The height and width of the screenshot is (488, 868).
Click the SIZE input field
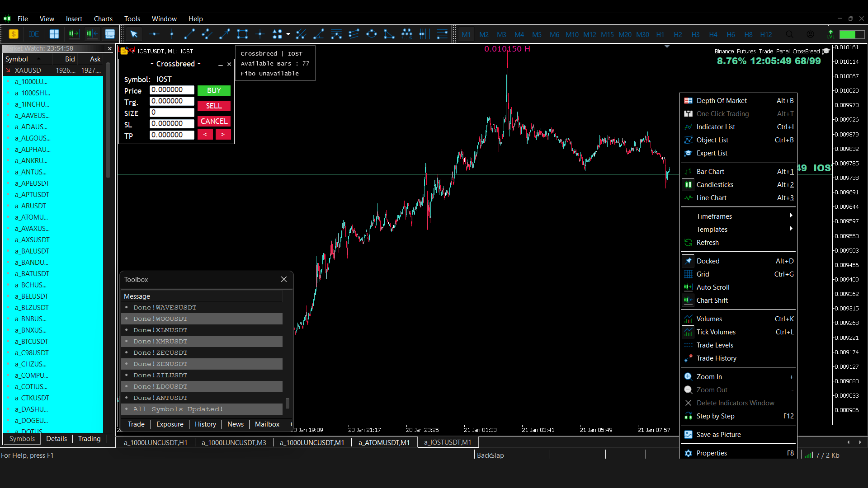tap(172, 113)
